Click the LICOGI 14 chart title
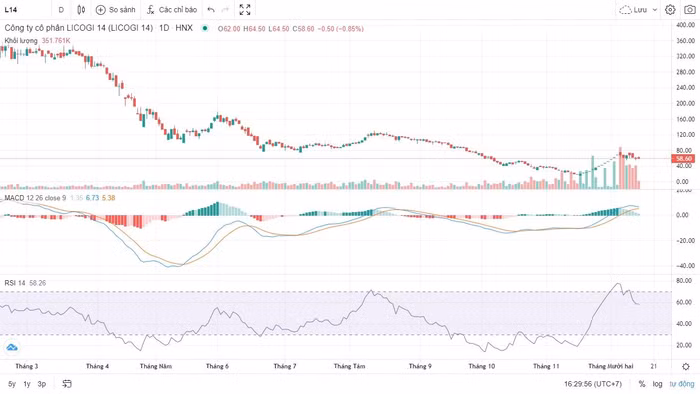The width and height of the screenshot is (700, 394). pyautogui.click(x=79, y=28)
